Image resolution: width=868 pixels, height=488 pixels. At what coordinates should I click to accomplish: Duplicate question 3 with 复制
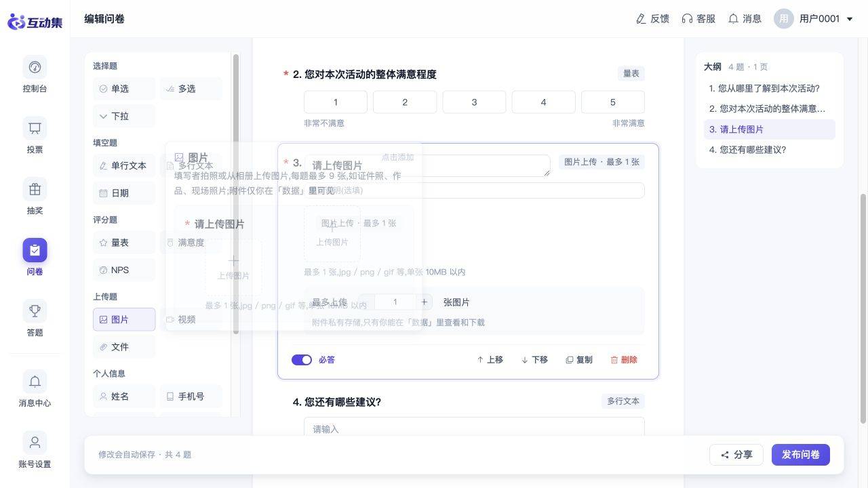579,360
